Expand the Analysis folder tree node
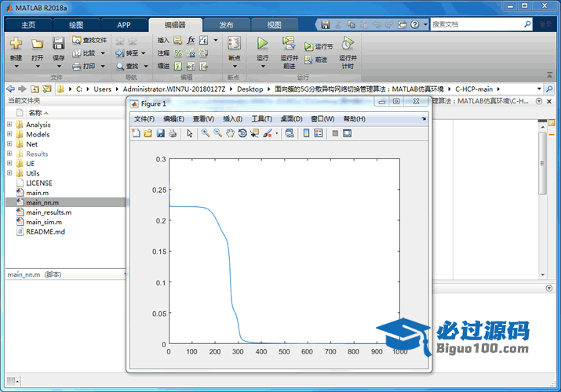The width and height of the screenshot is (561, 392). (9, 125)
